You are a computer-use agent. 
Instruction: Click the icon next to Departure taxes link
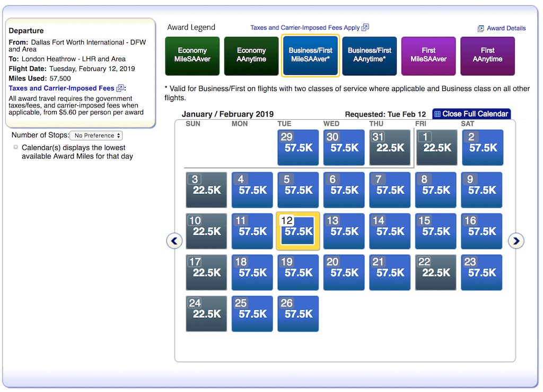click(120, 88)
